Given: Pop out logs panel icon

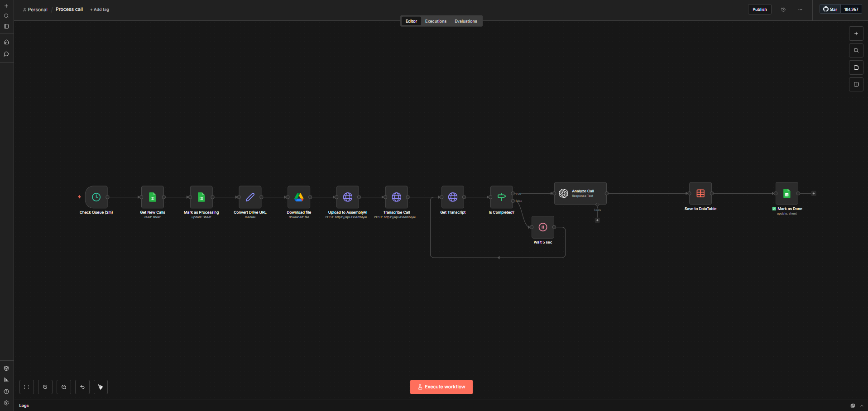Looking at the screenshot, I should click(x=853, y=406).
